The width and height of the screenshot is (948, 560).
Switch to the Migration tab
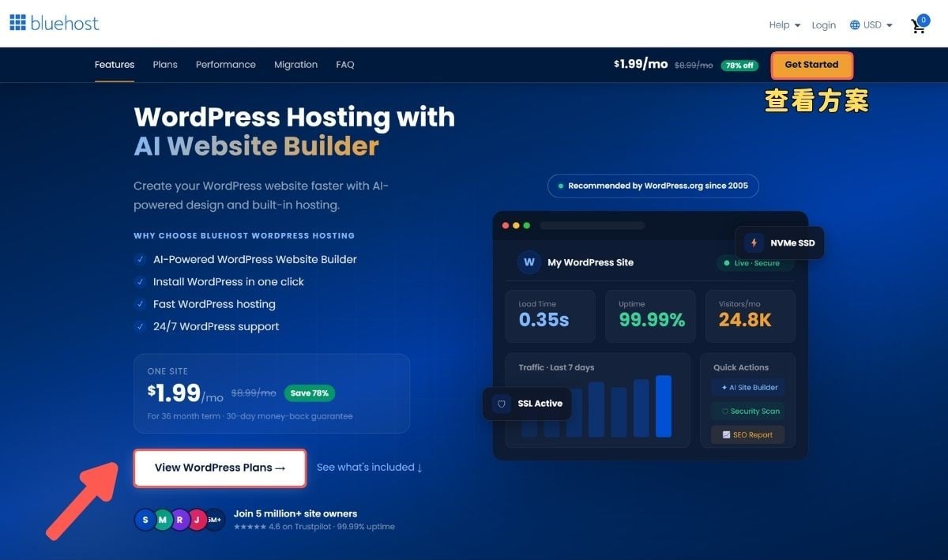pyautogui.click(x=295, y=65)
